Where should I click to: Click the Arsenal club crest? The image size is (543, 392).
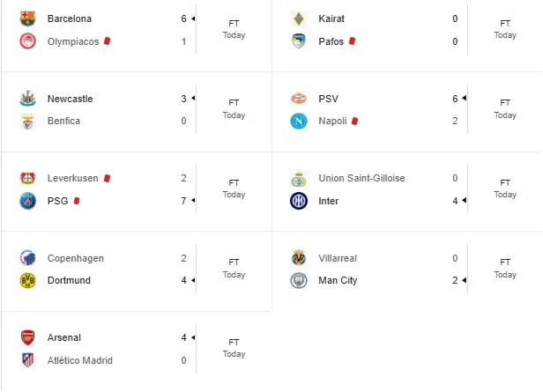coord(27,337)
